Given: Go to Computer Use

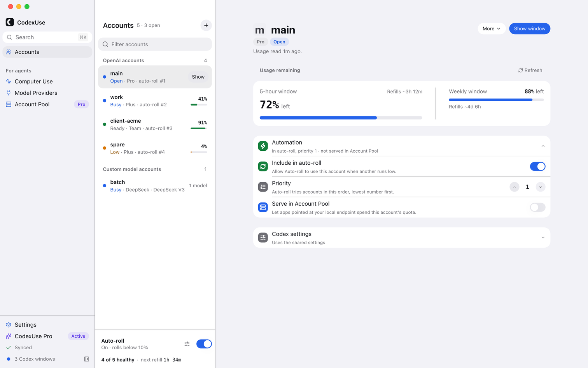Looking at the screenshot, I should pyautogui.click(x=47, y=81).
